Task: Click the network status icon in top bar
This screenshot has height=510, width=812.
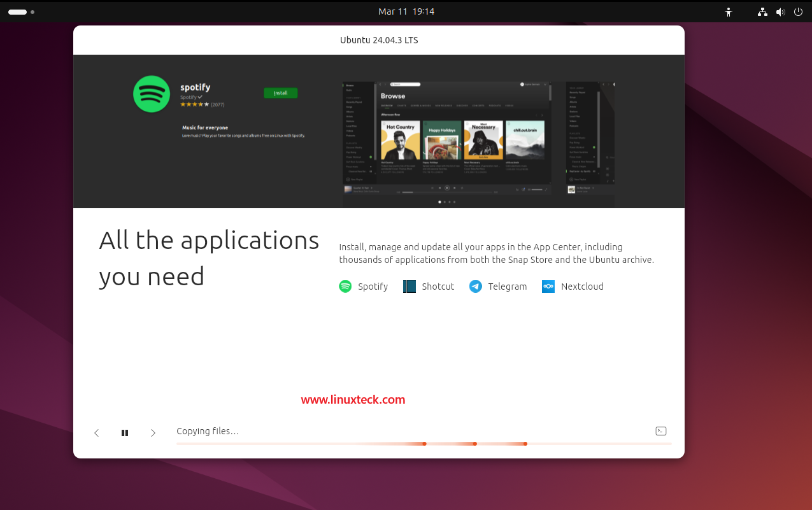Action: coord(762,11)
